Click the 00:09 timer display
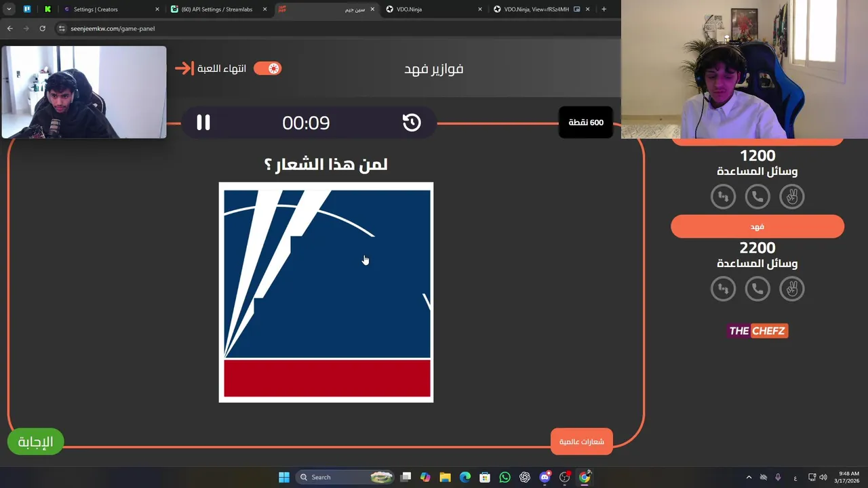The width and height of the screenshot is (868, 488). pos(306,123)
